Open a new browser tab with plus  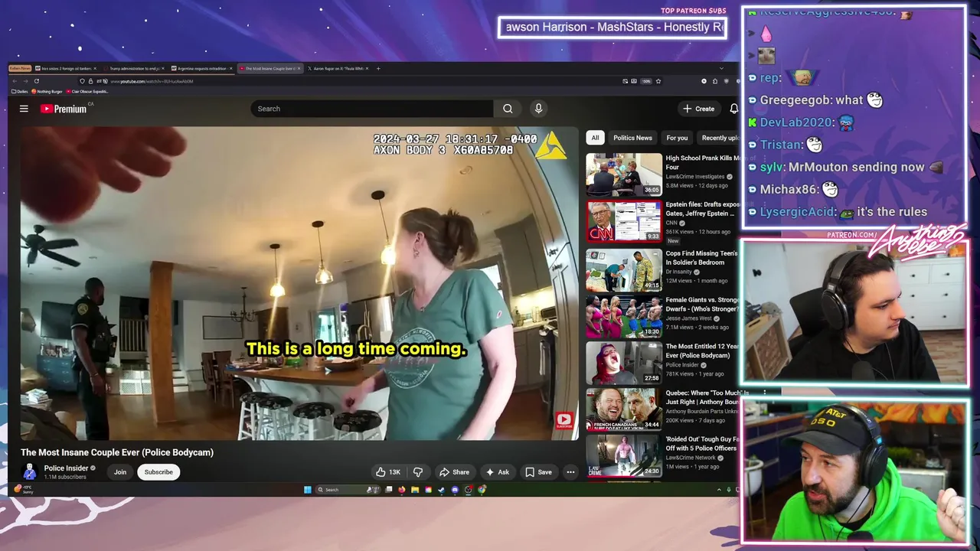(378, 68)
